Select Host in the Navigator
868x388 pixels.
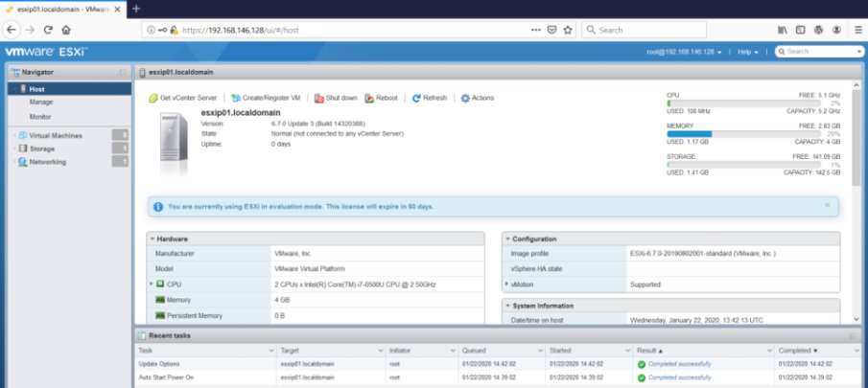[69, 88]
